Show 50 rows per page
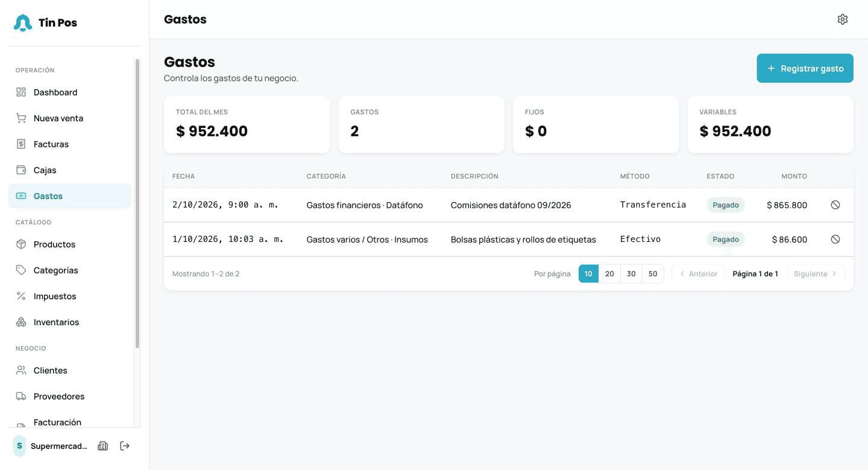 click(653, 274)
